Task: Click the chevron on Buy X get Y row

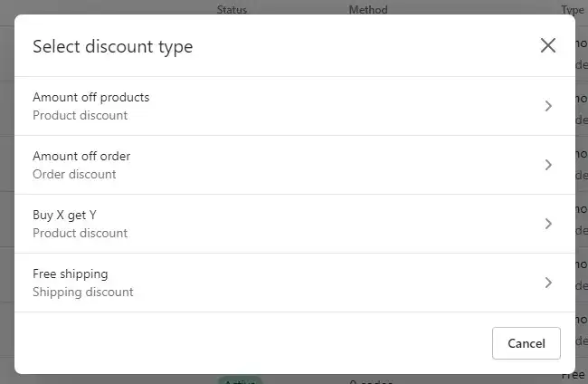Action: [548, 224]
